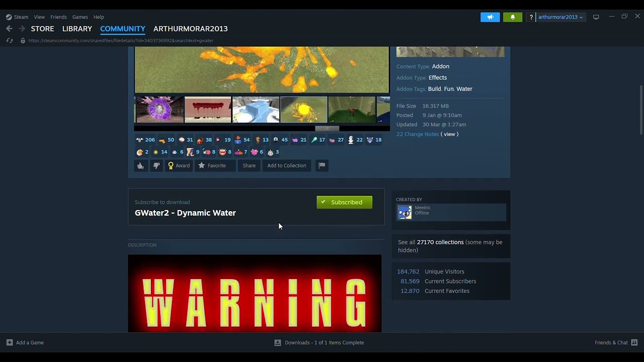Switch to the COMMUNITY tab

pos(123,29)
